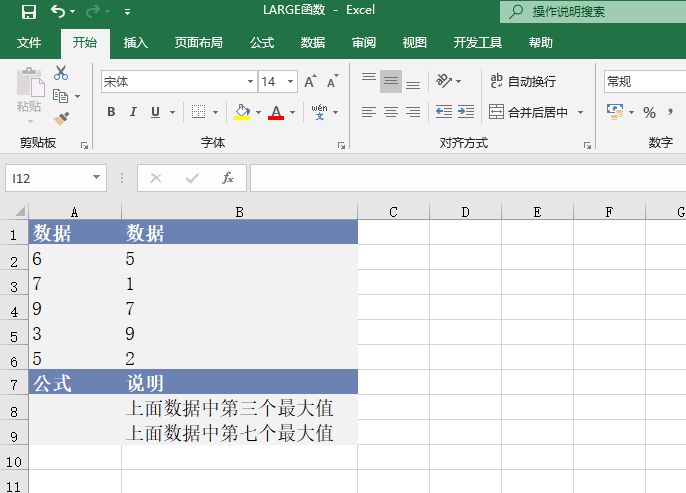Open the number format dropdown 常规

coord(644,81)
